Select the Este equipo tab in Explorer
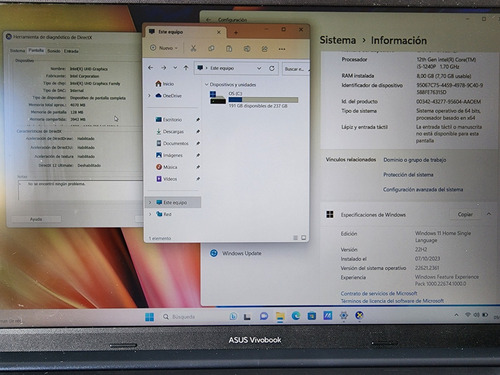Viewport: 500px width, 375px height. point(185,32)
